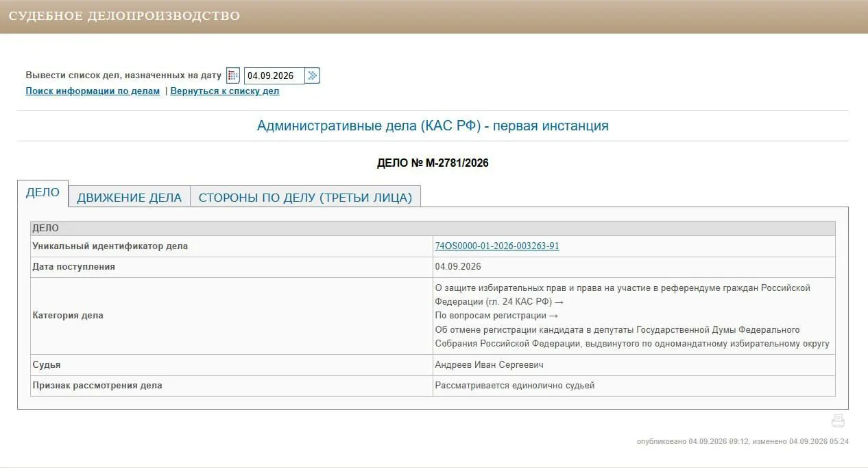Click the Вернуться к списку дел link
The height and width of the screenshot is (468, 868).
click(x=225, y=91)
